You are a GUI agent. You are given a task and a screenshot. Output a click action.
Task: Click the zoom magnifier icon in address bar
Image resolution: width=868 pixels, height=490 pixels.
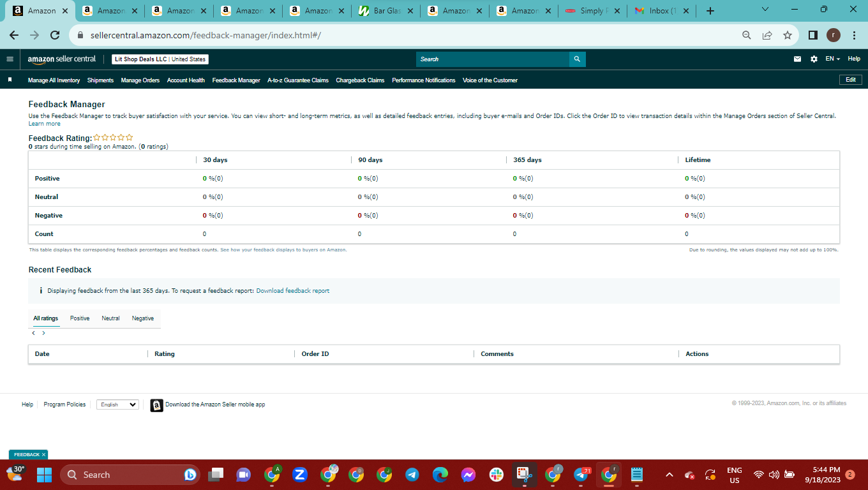coord(747,36)
